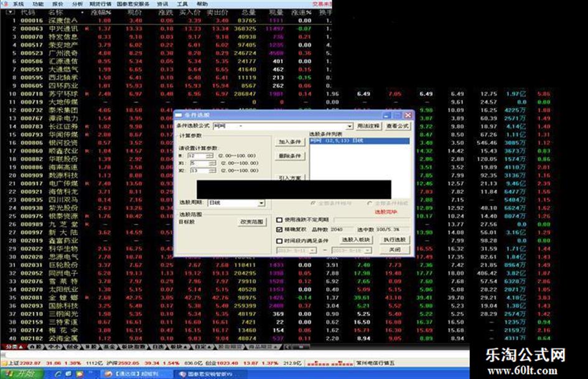Select the condition row in 选股条件列表
The width and height of the screenshot is (588, 379).
point(359,141)
